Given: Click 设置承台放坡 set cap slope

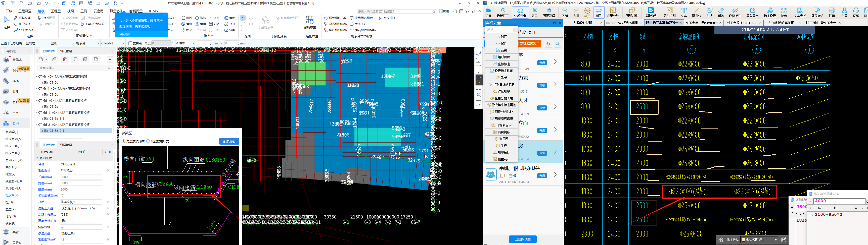Looking at the screenshot, I should click(x=336, y=24).
